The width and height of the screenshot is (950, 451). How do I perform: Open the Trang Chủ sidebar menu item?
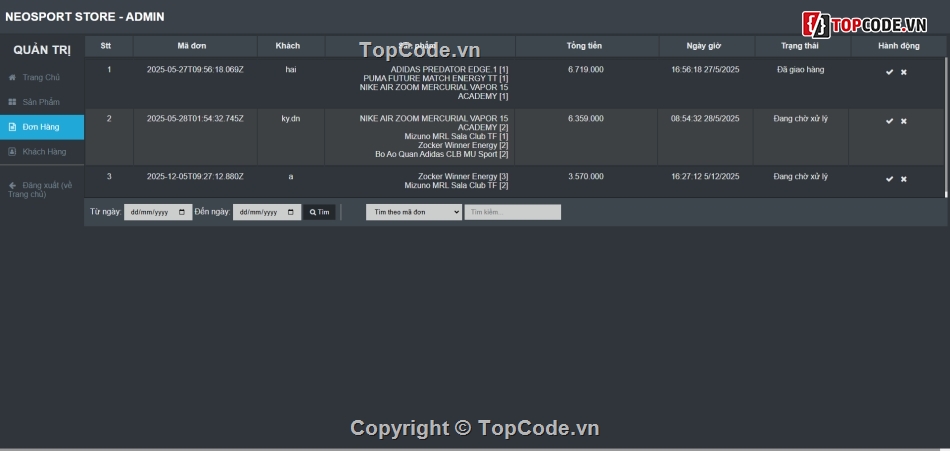[42, 78]
